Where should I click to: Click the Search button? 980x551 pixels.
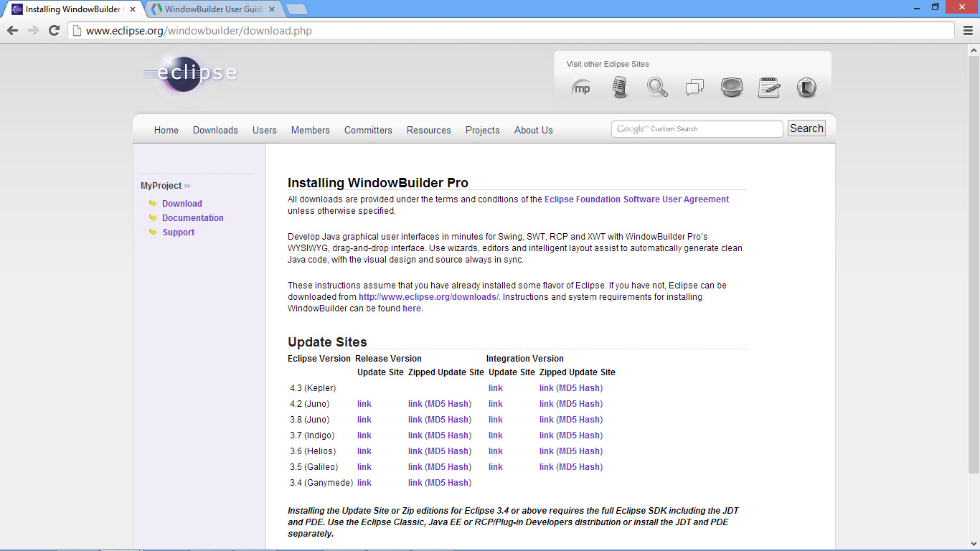pyautogui.click(x=806, y=128)
